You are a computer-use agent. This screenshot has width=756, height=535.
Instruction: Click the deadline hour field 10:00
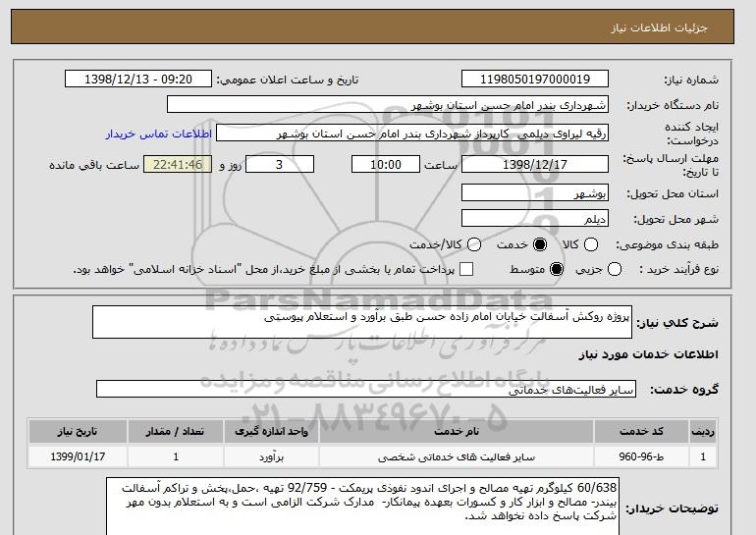click(x=386, y=164)
